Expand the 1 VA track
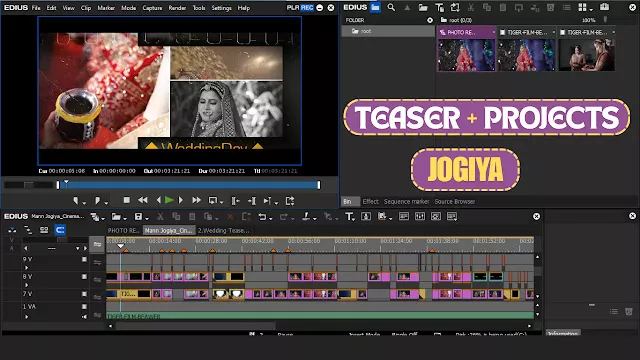Viewport: 640px width, 360px height. tap(27, 316)
